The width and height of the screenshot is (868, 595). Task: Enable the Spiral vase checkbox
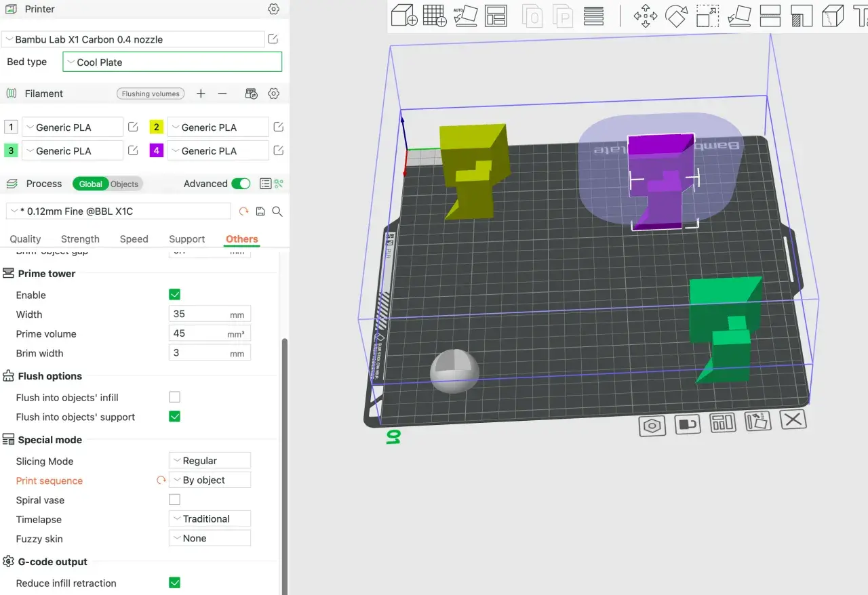point(174,499)
